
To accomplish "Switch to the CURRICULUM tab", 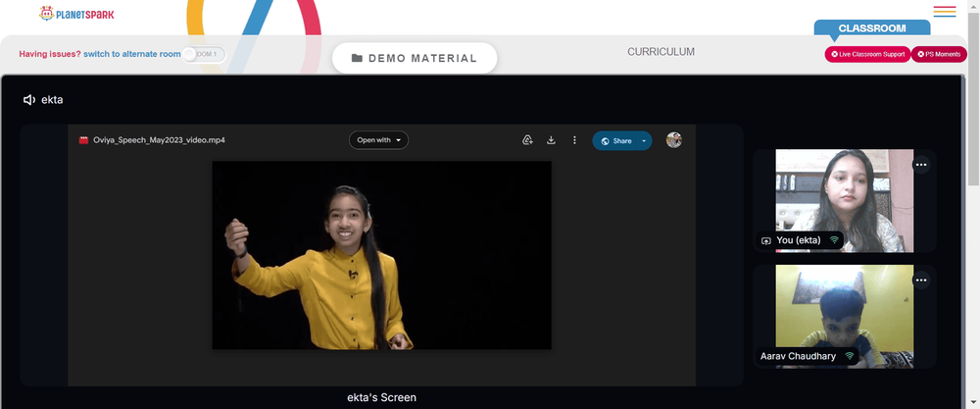I will pos(661,52).
